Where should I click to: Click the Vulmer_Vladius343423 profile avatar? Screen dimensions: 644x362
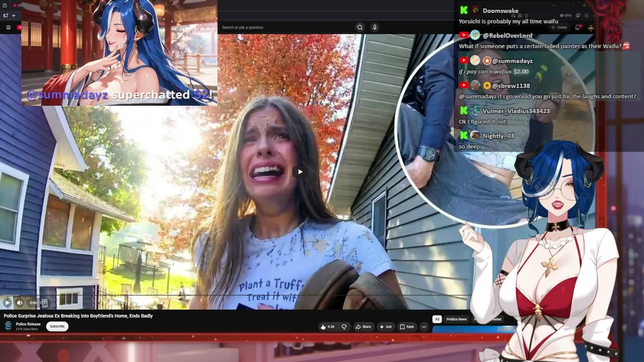[475, 111]
